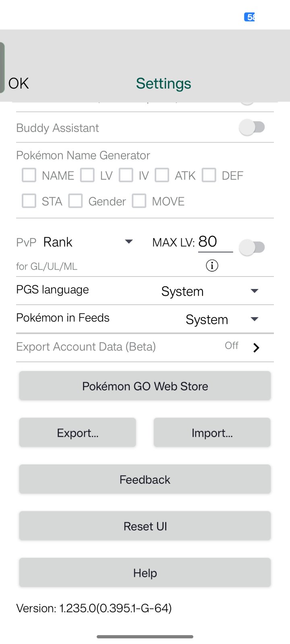Open Export Account Data chevron arrow
The height and width of the screenshot is (644, 290).
[x=256, y=348]
